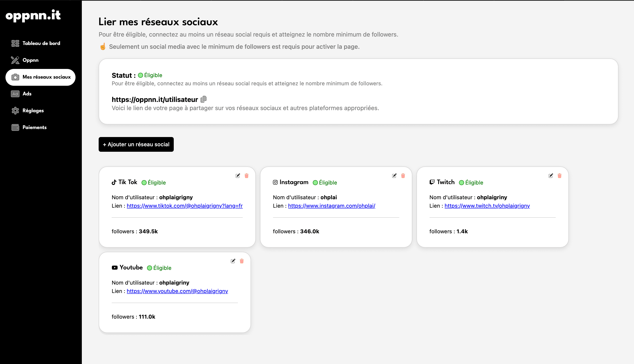The image size is (634, 364).
Task: Navigate to the Paiements page
Action: (34, 127)
